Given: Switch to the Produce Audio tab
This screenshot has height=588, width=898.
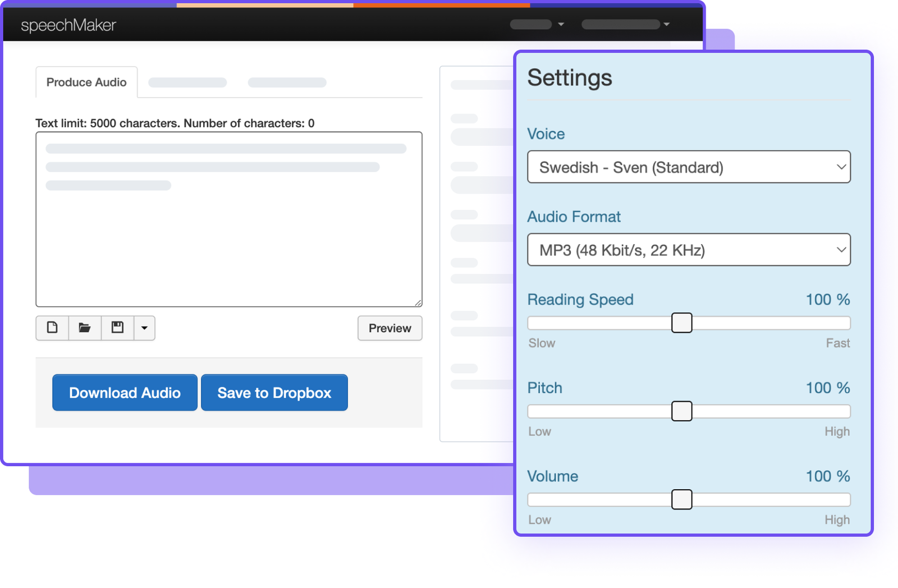Looking at the screenshot, I should pos(86,82).
